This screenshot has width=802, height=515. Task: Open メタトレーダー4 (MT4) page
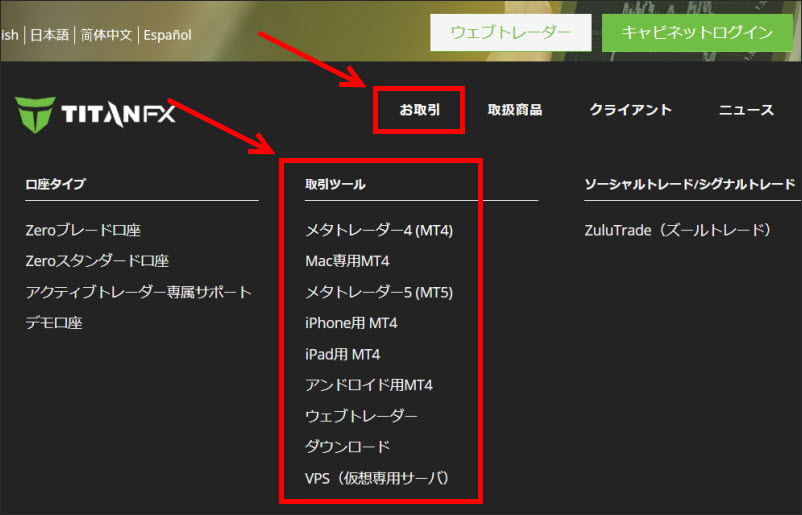[x=379, y=230]
